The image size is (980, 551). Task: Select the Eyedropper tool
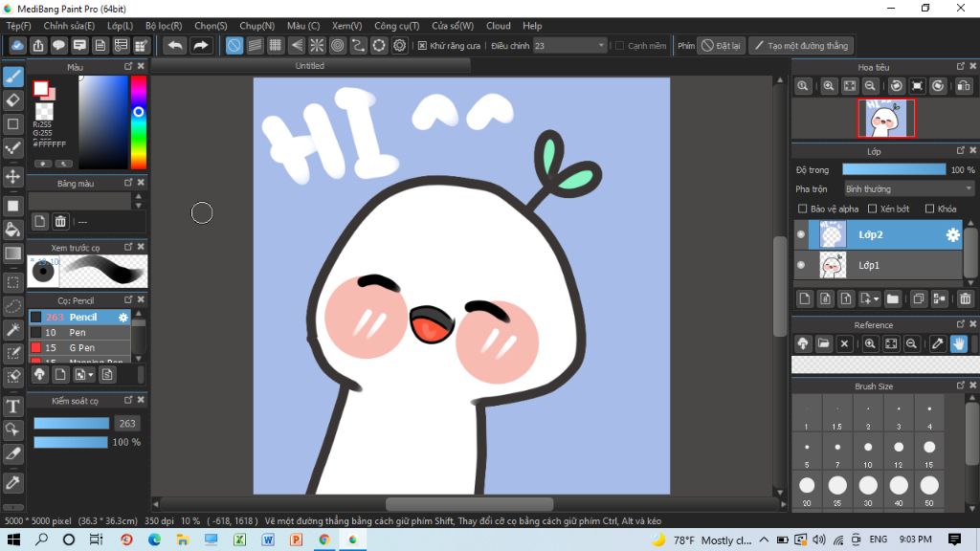pyautogui.click(x=13, y=482)
